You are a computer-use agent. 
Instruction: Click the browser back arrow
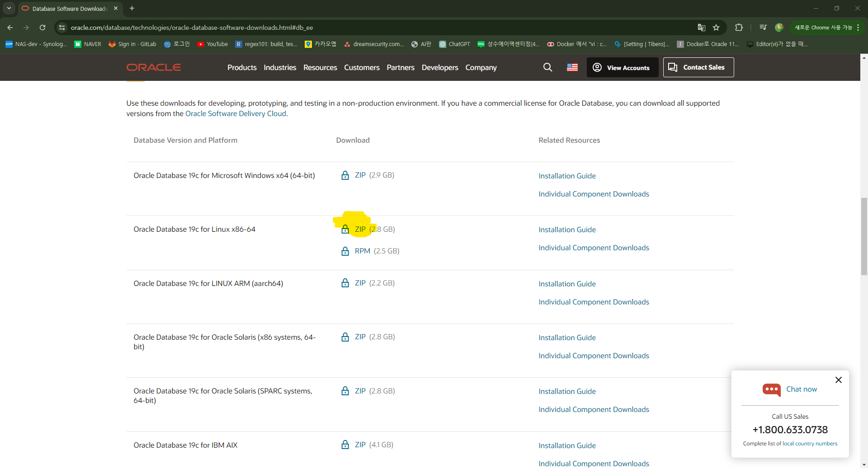pos(10,28)
